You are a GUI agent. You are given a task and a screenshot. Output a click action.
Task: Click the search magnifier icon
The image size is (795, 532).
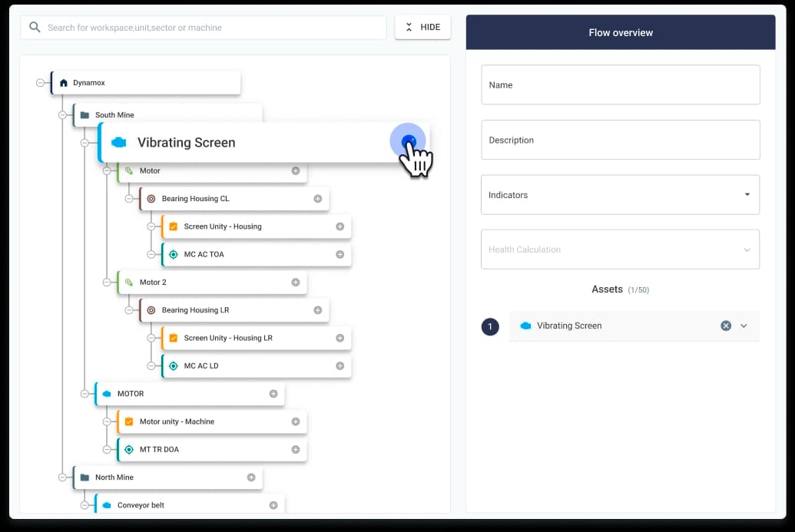tap(35, 28)
